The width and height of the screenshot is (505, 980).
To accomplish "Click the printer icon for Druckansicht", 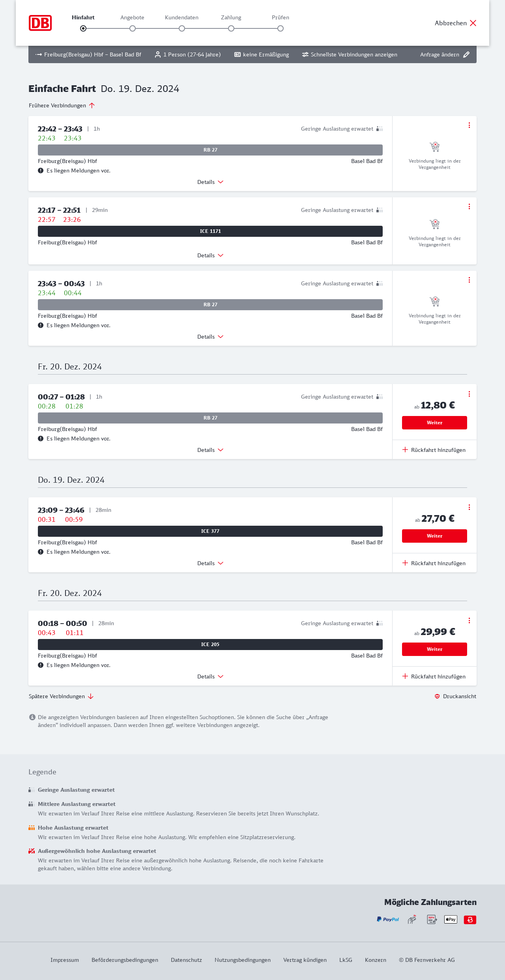I will coord(437,696).
